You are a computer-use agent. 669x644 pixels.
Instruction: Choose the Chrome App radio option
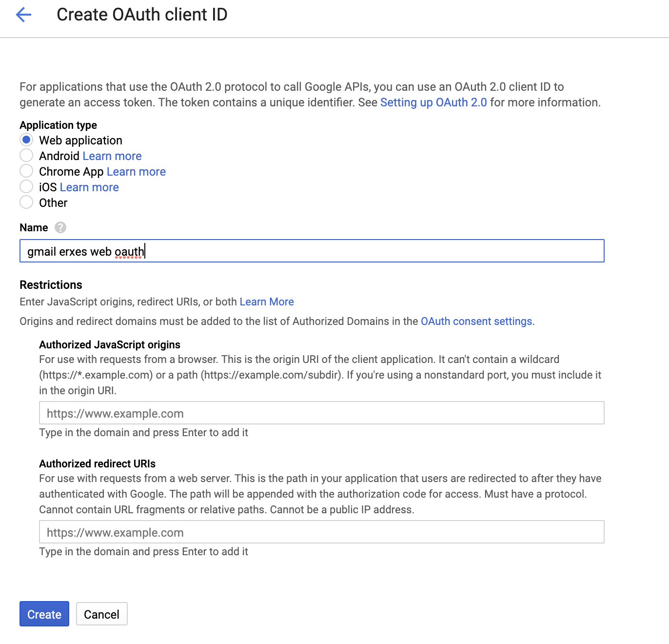(26, 171)
